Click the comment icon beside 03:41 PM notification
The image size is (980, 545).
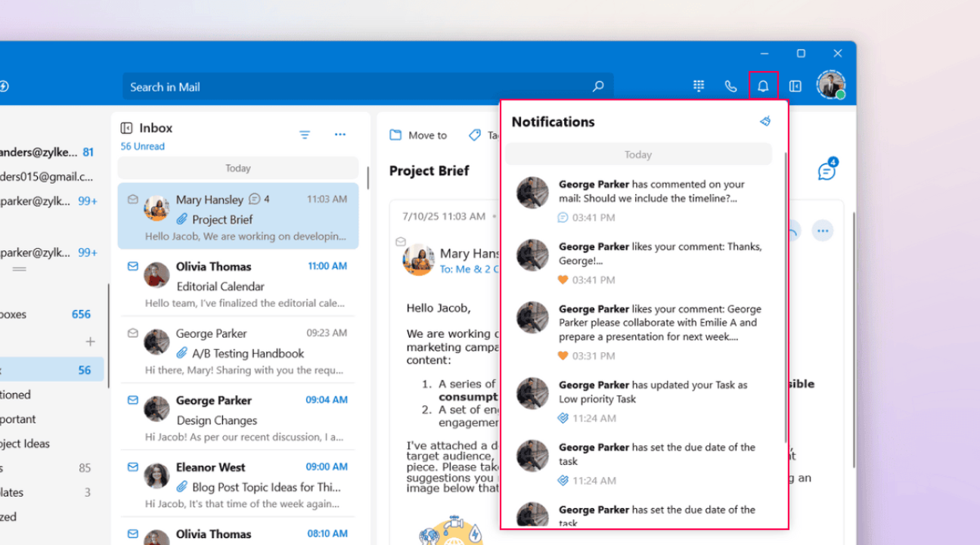(x=563, y=218)
